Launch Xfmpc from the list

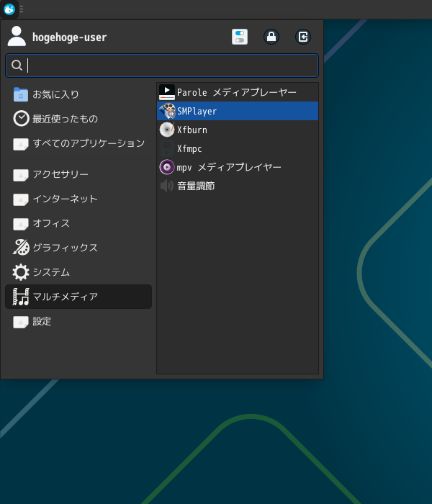[238, 148]
